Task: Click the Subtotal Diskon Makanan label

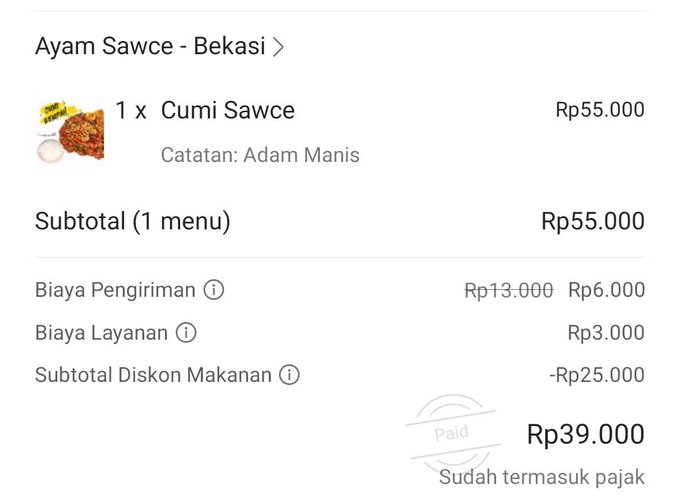Action: click(153, 376)
